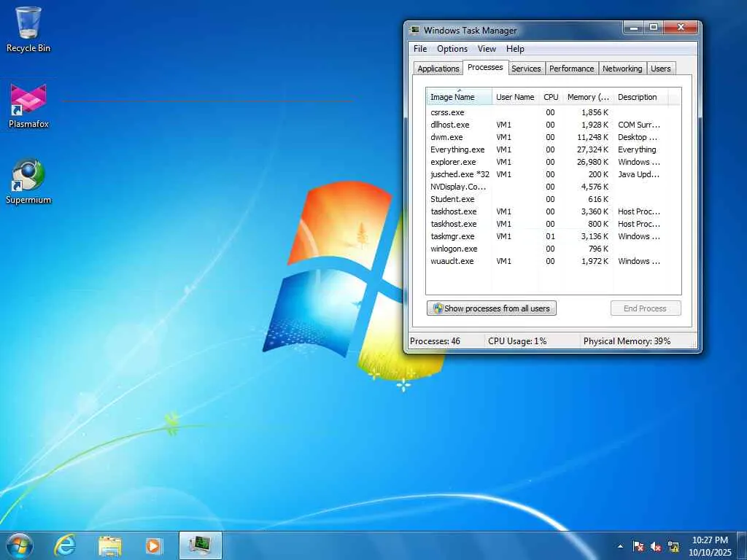Click Show processes from all users
Screen dimensions: 747x560
pos(492,308)
